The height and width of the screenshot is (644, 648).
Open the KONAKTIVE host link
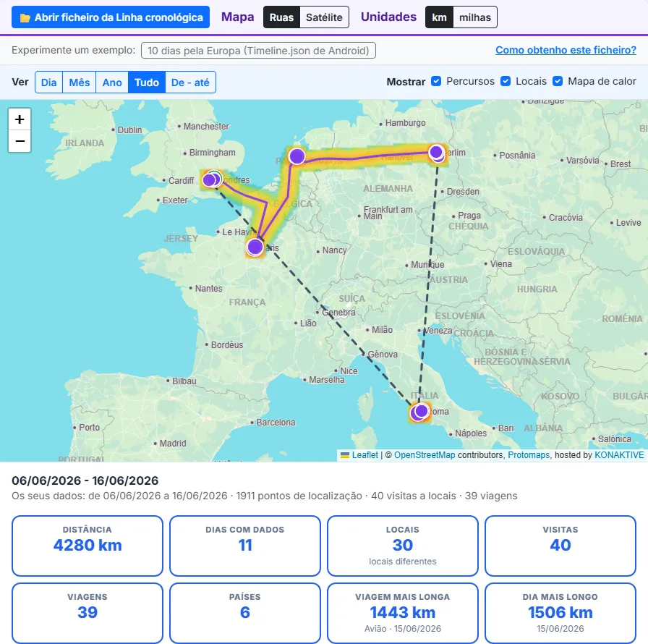pyautogui.click(x=619, y=455)
